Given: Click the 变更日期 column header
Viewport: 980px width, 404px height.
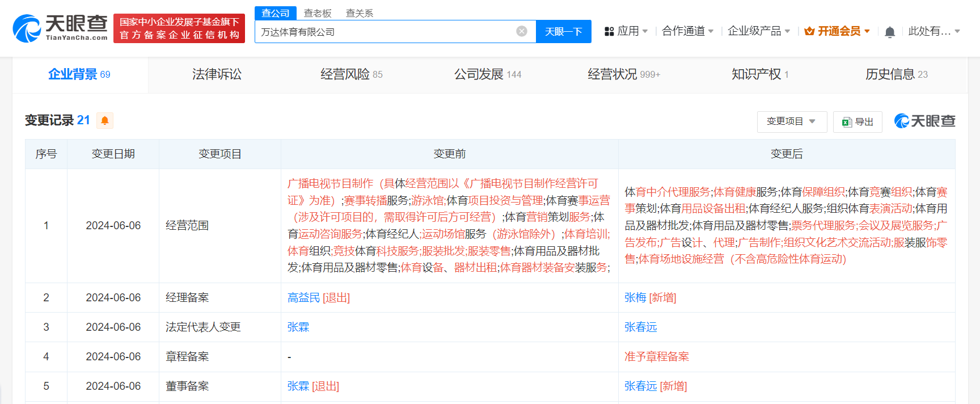Looking at the screenshot, I should [x=113, y=154].
